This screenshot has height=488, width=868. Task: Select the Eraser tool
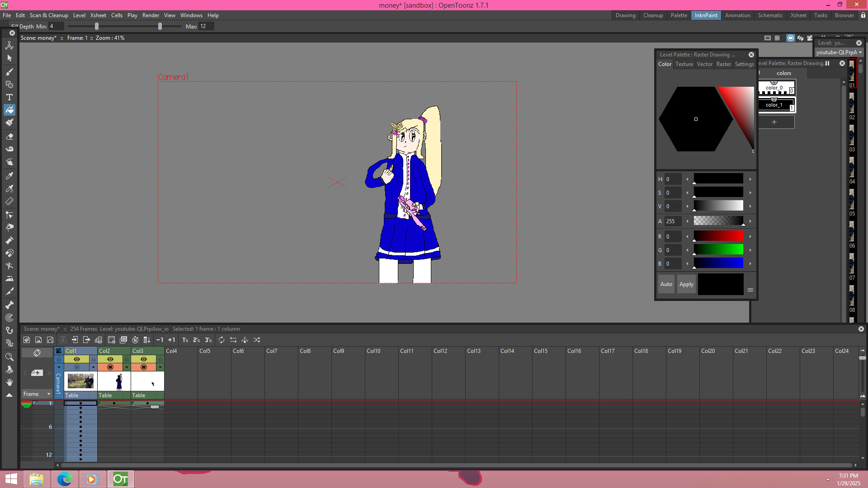[9, 136]
